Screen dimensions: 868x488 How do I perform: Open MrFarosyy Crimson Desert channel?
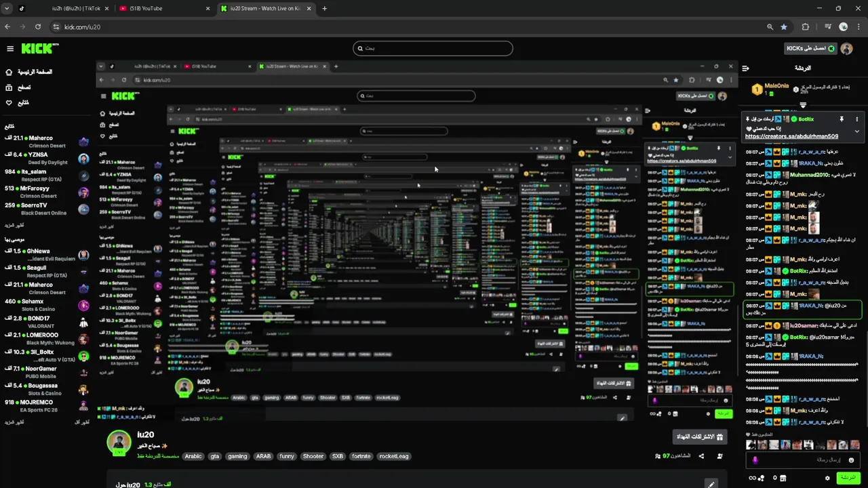point(46,192)
